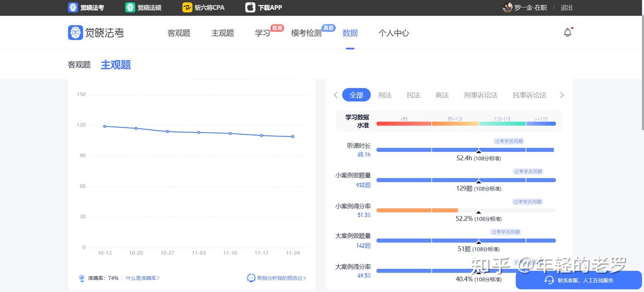Click the 大案例得分率 value 49.5%
The width and height of the screenshot is (644, 292).
(x=364, y=276)
